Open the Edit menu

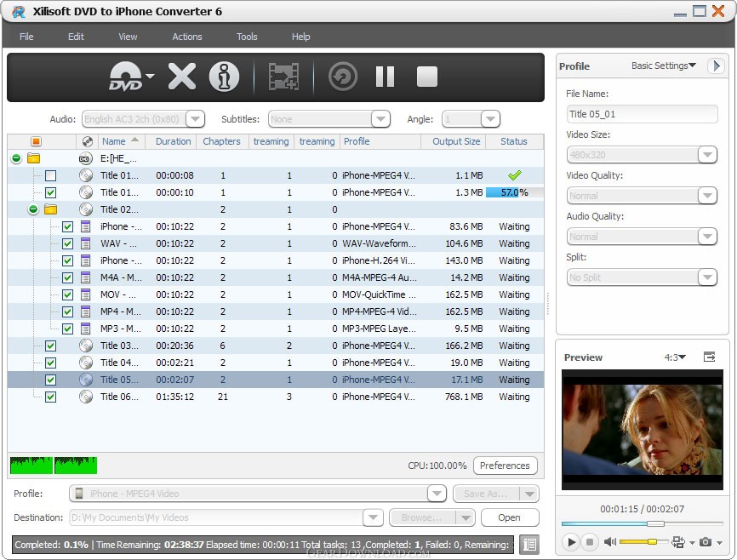(76, 37)
